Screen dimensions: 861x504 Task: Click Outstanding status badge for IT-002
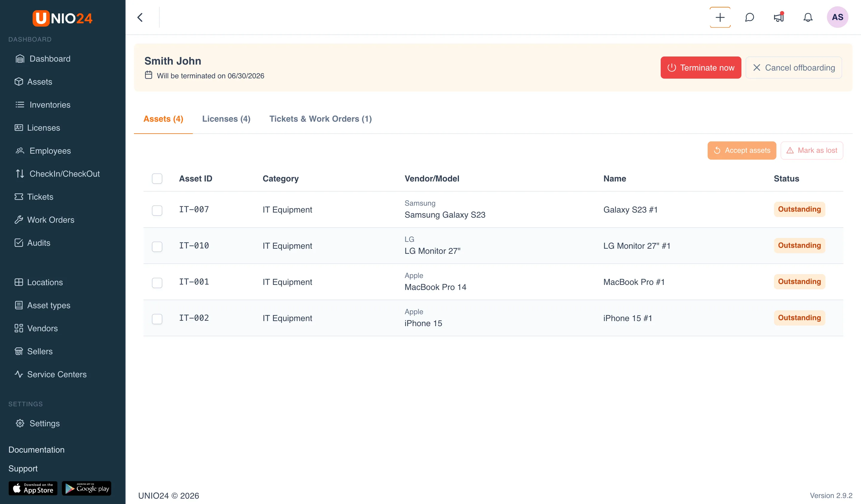799,318
